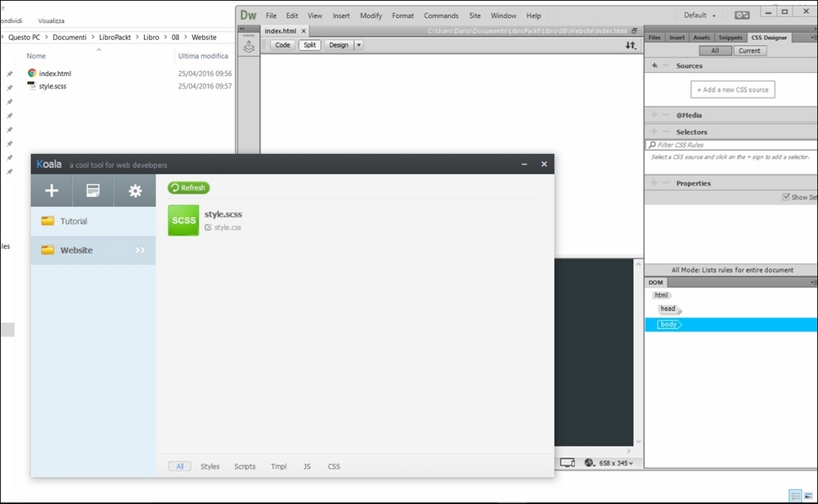
Task: Open the CSS Designer panel options menu
Action: pyautogui.click(x=813, y=38)
